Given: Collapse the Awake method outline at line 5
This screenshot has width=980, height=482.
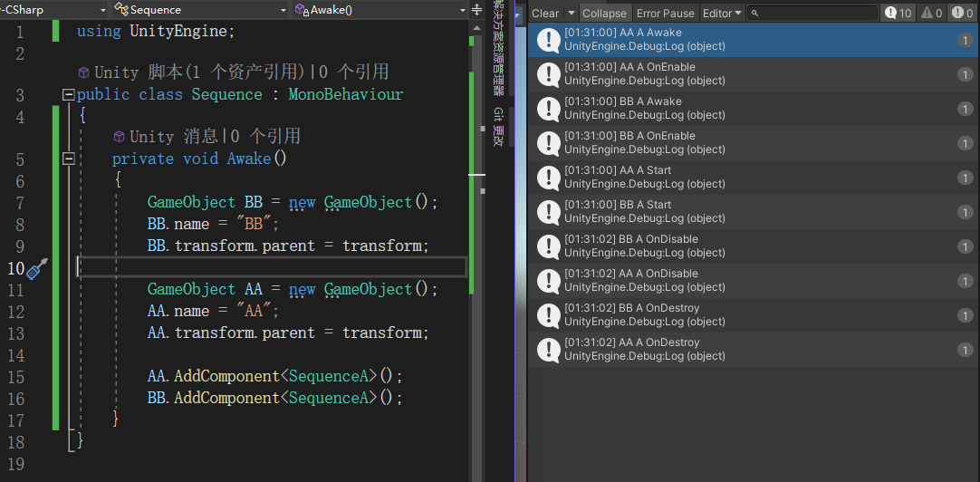Looking at the screenshot, I should coord(69,159).
